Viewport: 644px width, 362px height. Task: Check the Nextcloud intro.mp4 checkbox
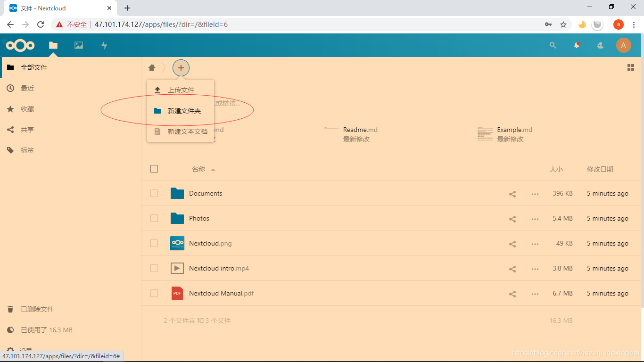pos(154,268)
